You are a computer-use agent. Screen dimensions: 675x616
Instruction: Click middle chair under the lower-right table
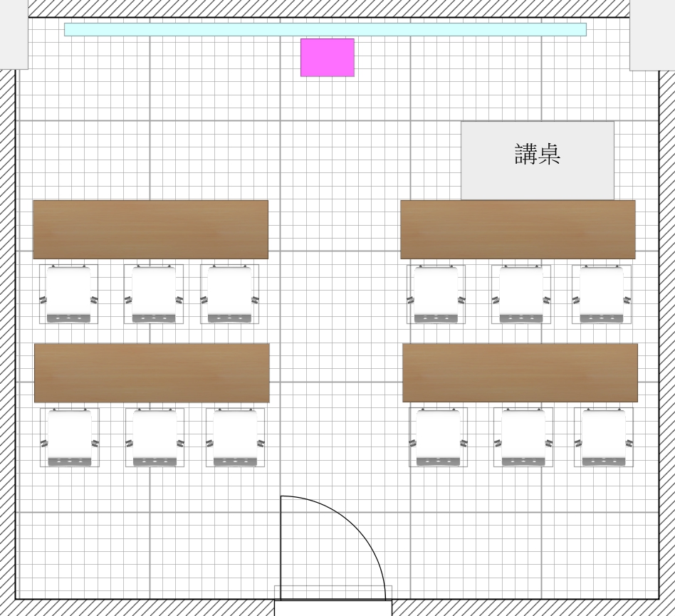pos(523,437)
